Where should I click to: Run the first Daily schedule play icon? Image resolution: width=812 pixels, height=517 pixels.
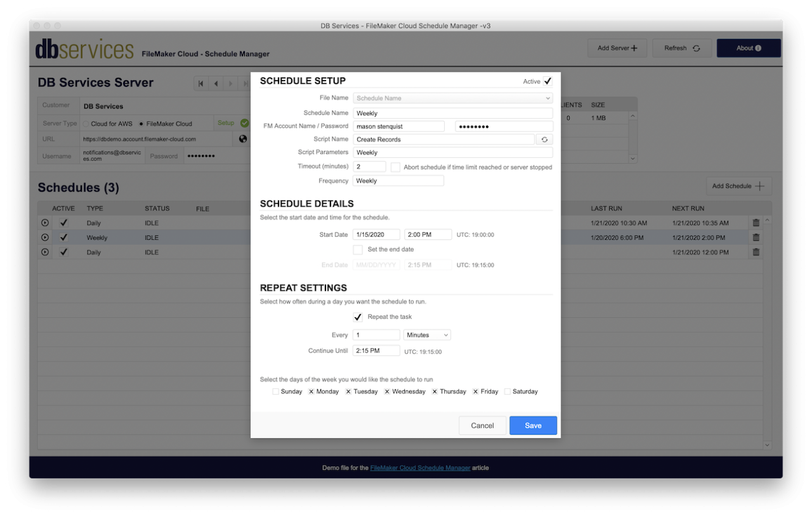point(45,223)
